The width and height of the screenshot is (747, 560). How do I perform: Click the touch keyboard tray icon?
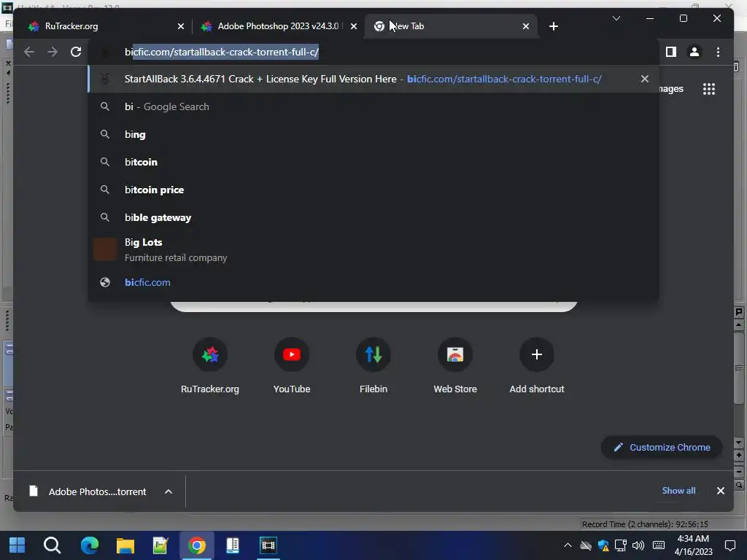pyautogui.click(x=659, y=545)
